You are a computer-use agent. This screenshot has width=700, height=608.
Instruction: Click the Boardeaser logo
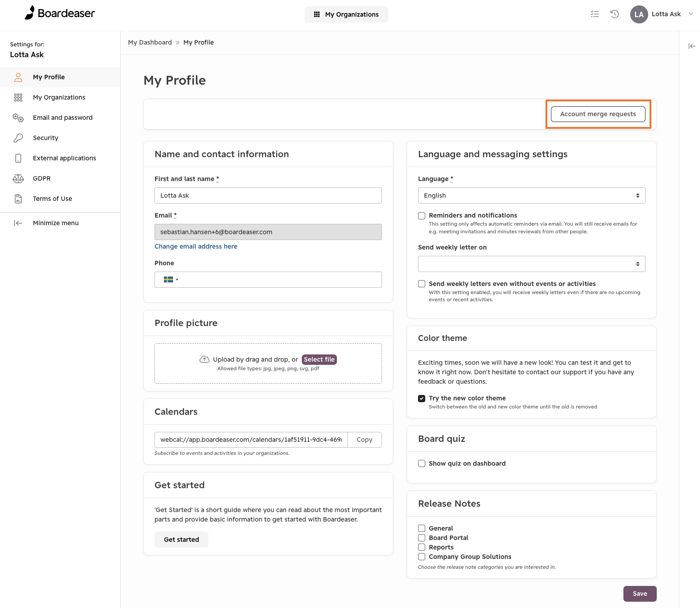(x=59, y=13)
